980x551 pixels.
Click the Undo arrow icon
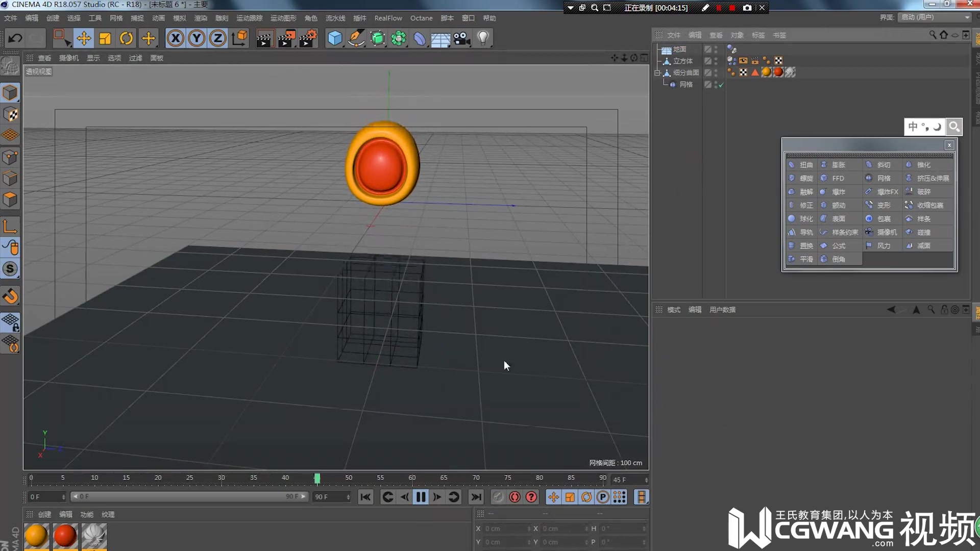15,38
